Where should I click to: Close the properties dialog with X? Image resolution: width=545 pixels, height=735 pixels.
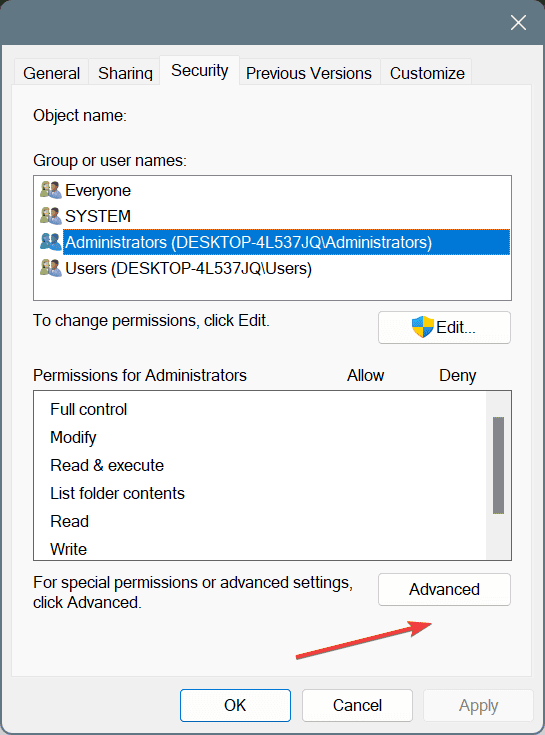click(518, 22)
